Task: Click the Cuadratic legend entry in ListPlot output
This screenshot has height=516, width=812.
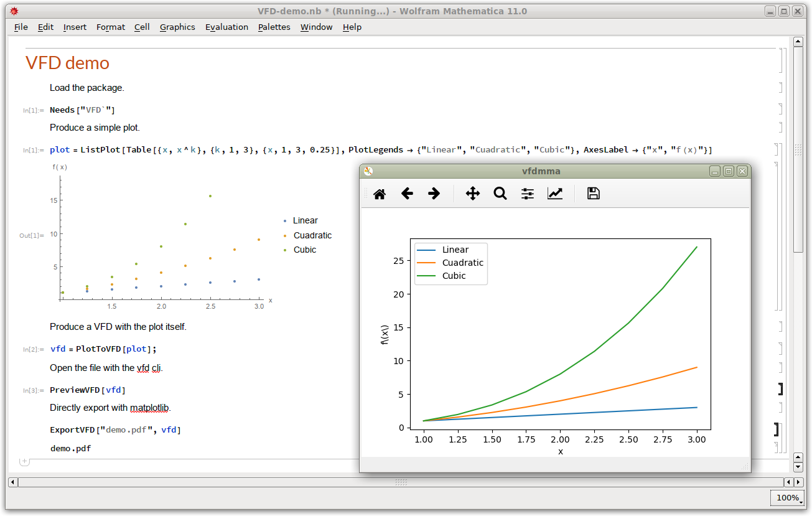Action: click(313, 235)
